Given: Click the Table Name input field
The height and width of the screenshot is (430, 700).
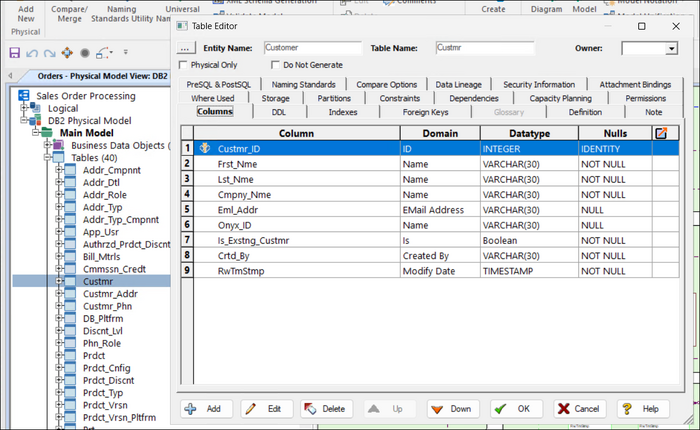Looking at the screenshot, I should pos(485,48).
